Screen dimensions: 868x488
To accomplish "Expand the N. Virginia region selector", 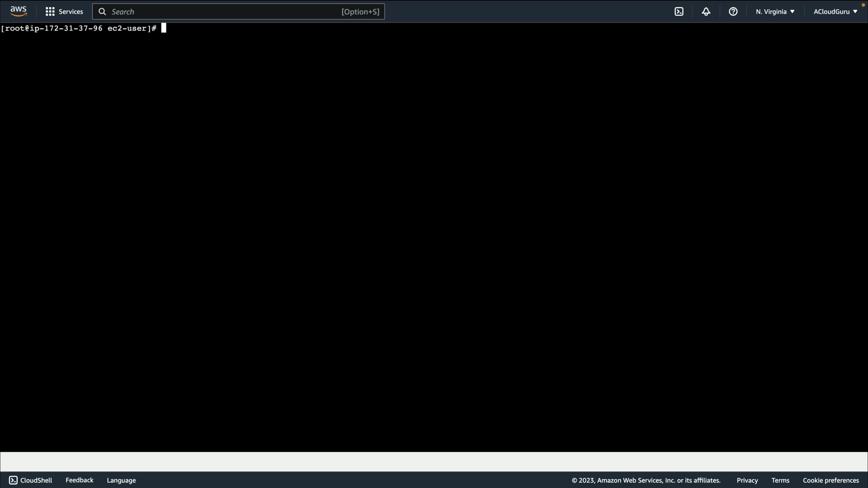I will click(x=775, y=12).
